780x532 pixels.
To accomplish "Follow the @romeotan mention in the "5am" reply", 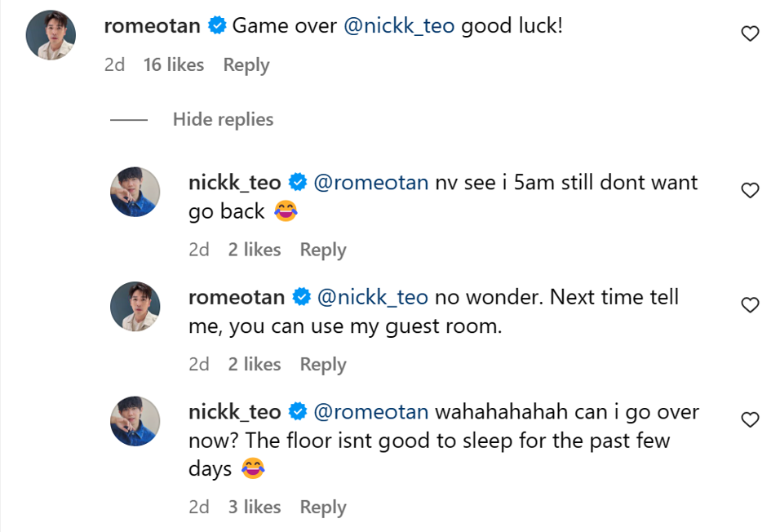I will pyautogui.click(x=370, y=182).
